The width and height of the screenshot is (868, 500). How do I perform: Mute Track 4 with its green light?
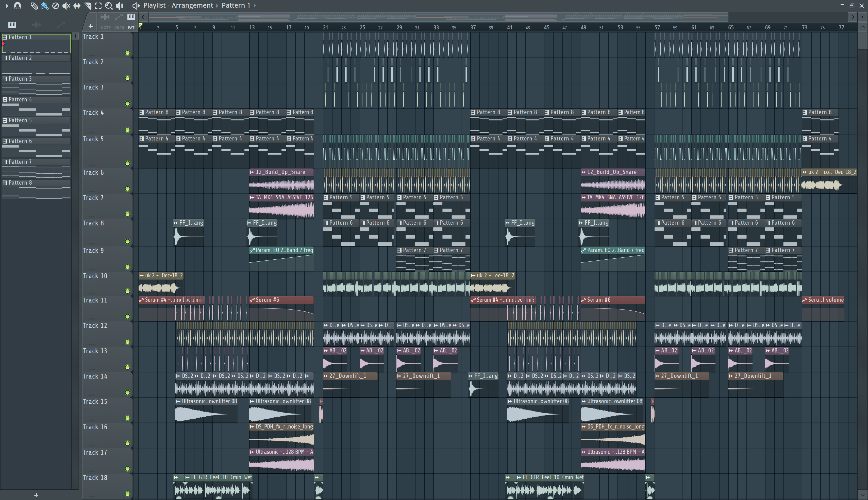click(x=128, y=130)
